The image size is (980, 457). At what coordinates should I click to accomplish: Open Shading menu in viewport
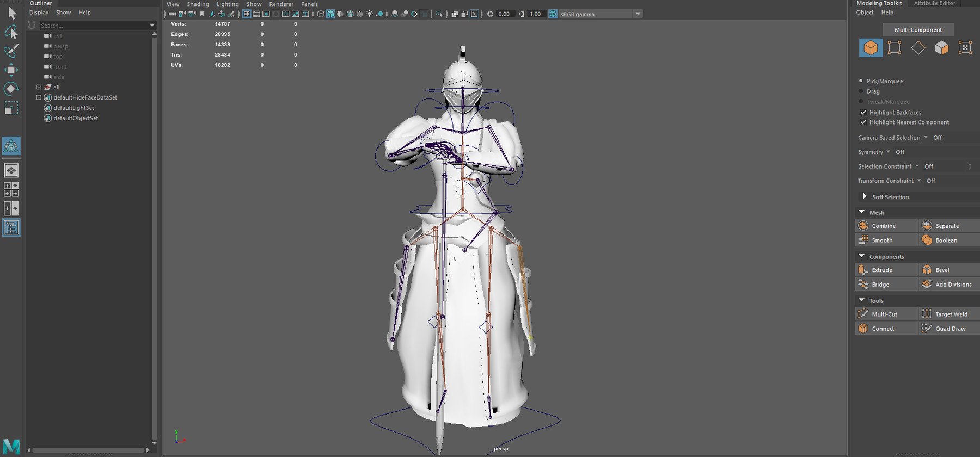pyautogui.click(x=198, y=4)
